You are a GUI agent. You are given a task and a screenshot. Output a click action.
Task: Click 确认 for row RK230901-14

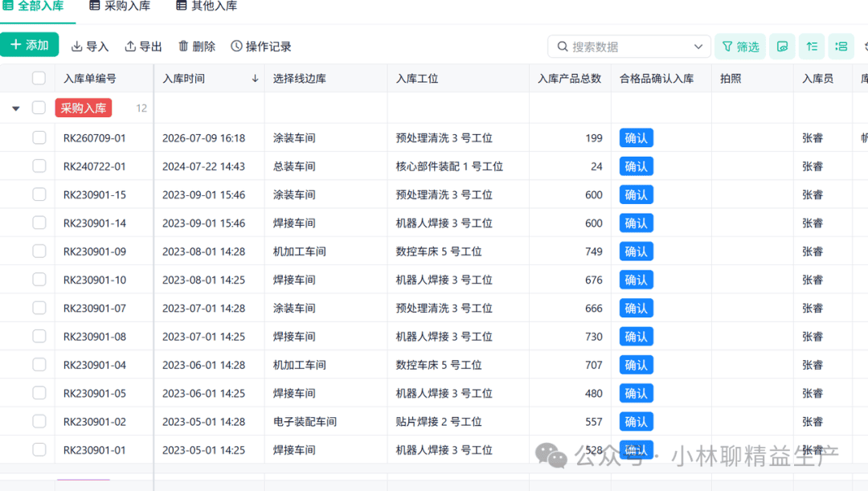(x=636, y=223)
